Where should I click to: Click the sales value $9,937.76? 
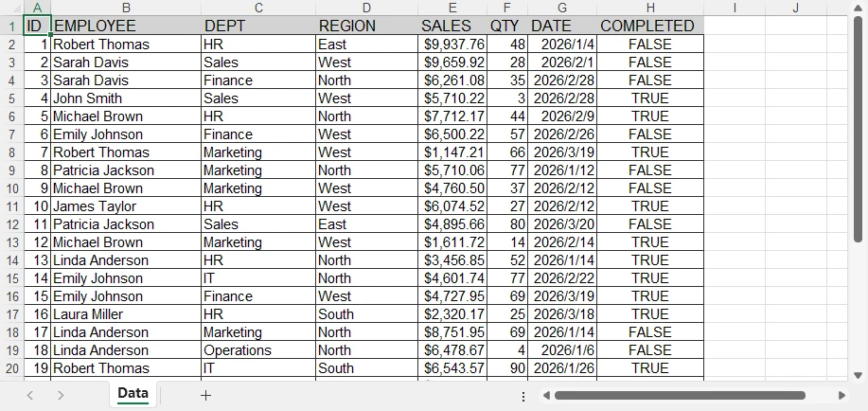click(x=453, y=45)
